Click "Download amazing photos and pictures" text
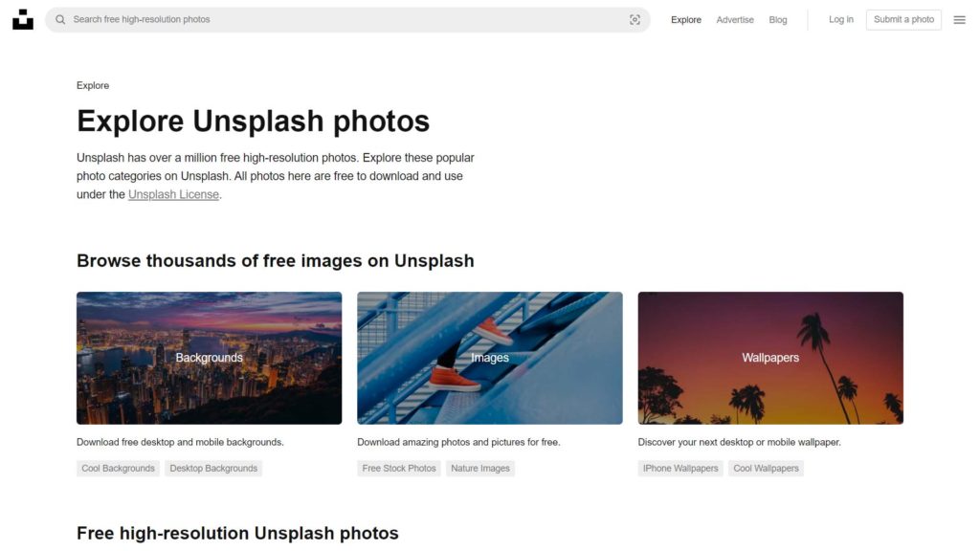The image size is (980, 551). pyautogui.click(x=458, y=442)
